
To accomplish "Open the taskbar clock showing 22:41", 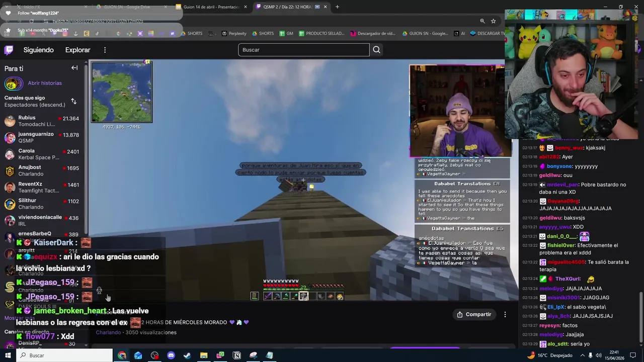I will point(614,355).
